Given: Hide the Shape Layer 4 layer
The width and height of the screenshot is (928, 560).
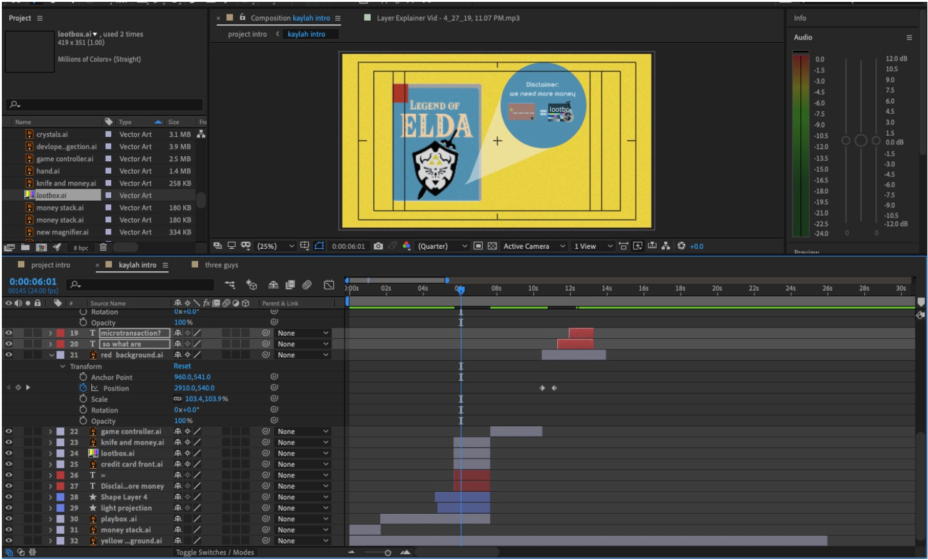Looking at the screenshot, I should pos(9,497).
